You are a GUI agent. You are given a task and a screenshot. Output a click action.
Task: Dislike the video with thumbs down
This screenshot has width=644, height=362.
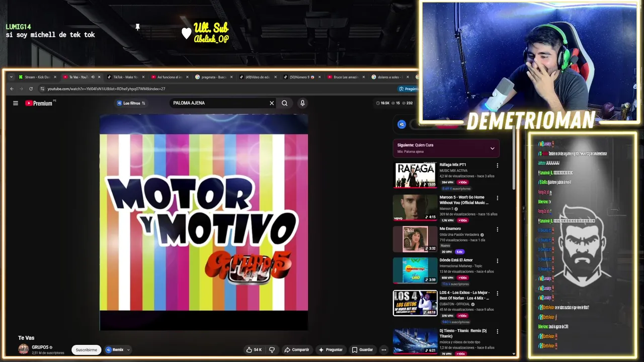point(272,350)
